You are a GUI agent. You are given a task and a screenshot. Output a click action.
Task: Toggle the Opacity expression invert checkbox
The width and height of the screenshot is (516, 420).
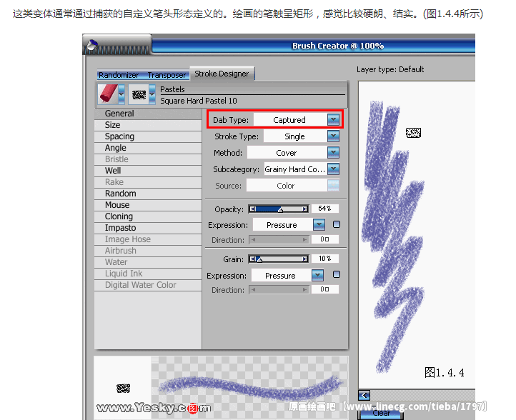(337, 224)
